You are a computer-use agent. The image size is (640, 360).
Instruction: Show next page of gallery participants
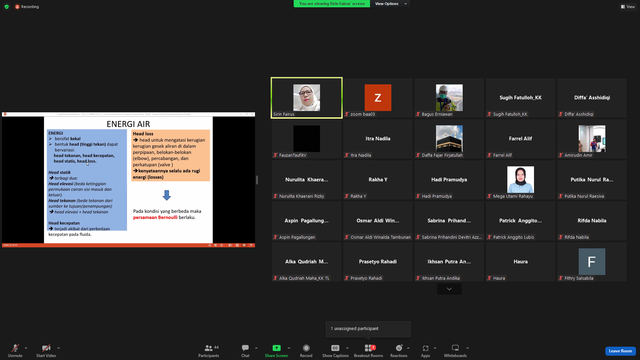(449, 289)
